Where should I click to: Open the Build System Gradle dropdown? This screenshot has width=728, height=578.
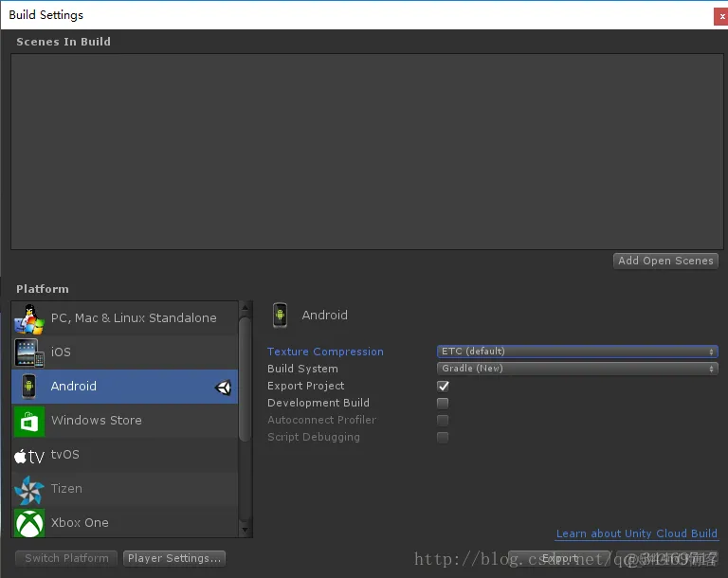click(x=577, y=369)
